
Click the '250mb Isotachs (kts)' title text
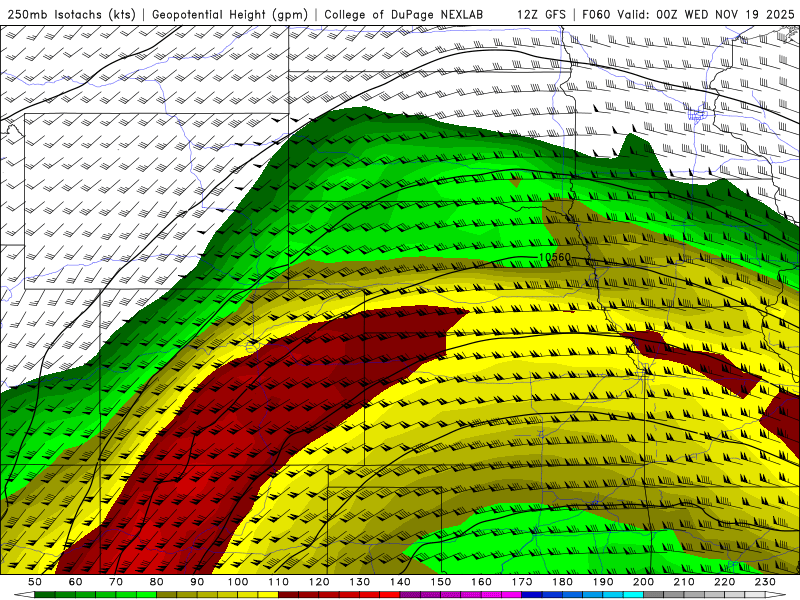click(71, 15)
